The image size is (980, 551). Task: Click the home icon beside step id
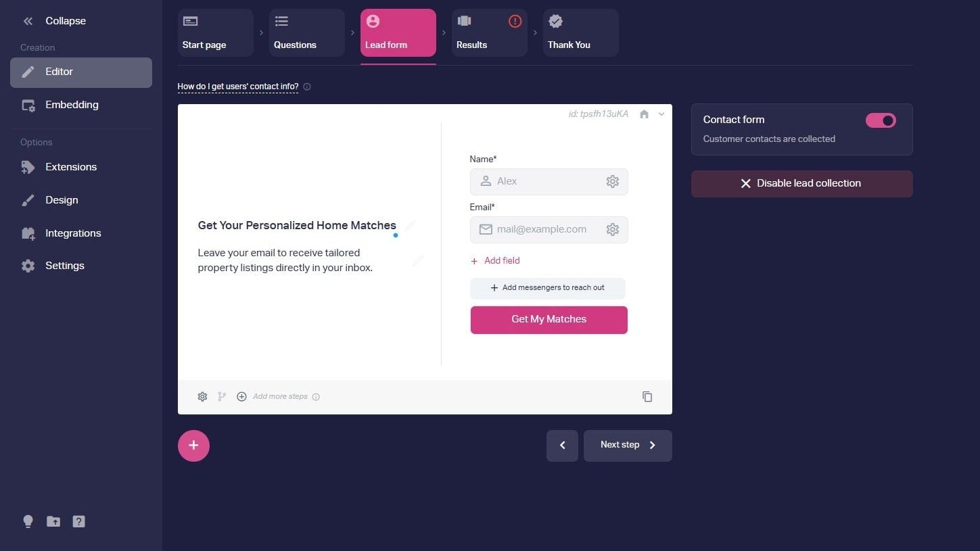point(644,114)
